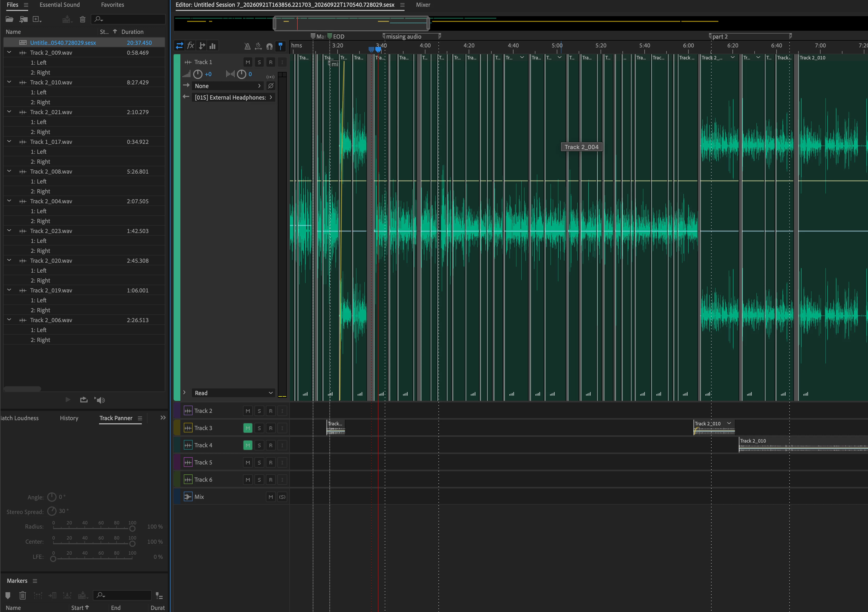Adjust the LFE slider handle
Viewport: 868px width, 612px height.
coord(53,559)
